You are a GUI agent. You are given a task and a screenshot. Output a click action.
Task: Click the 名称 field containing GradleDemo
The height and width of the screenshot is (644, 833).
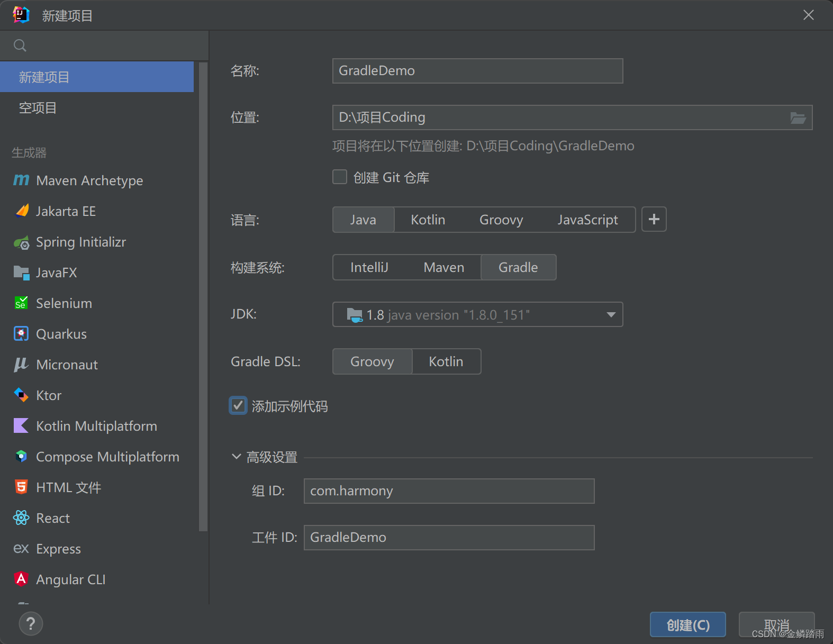click(477, 71)
